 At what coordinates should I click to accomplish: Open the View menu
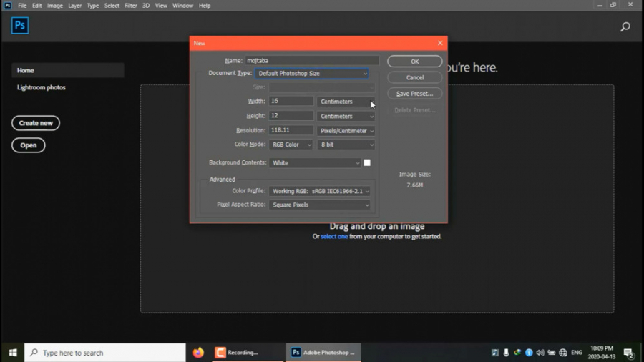pos(161,5)
